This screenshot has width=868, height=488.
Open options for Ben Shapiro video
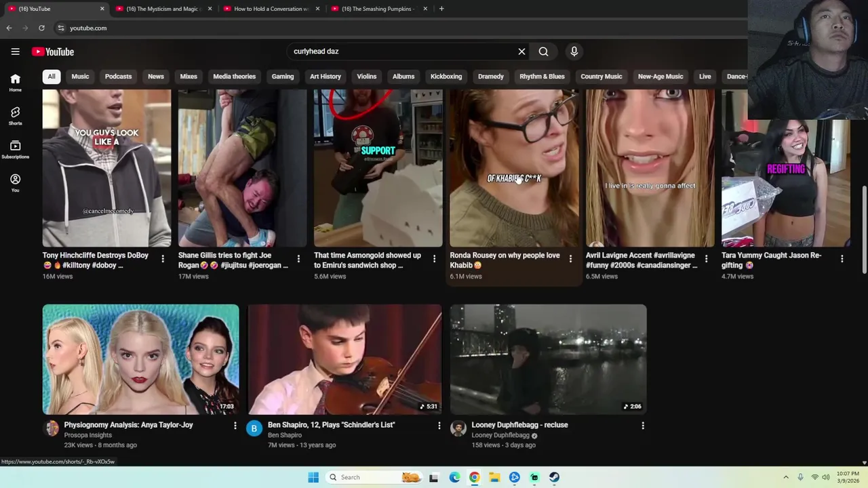click(x=439, y=426)
